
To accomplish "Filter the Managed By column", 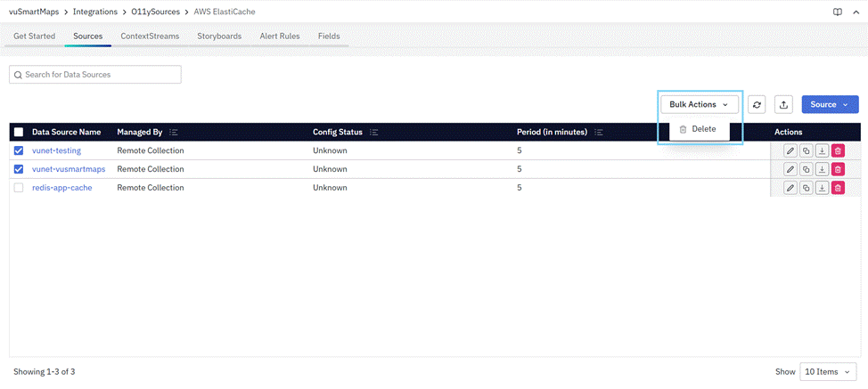I will tap(174, 132).
